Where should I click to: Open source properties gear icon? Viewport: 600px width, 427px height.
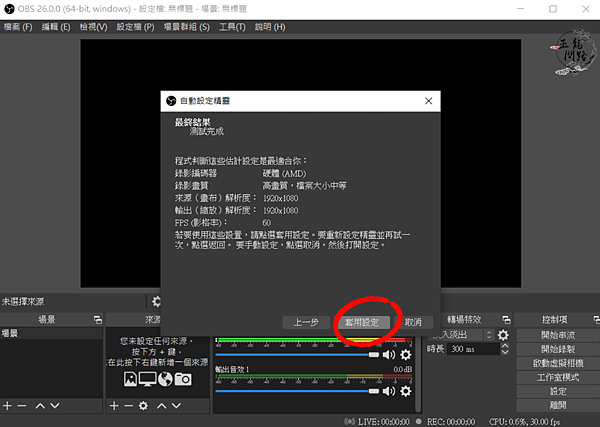tap(143, 406)
